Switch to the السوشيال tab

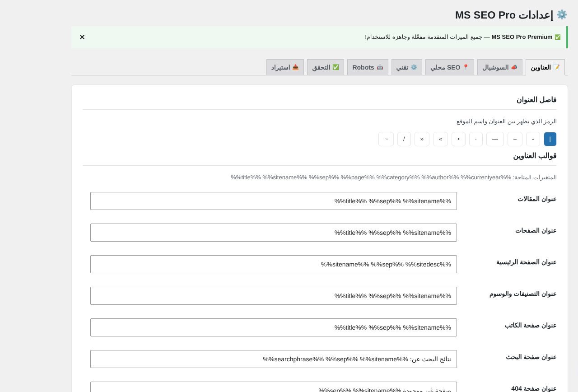pyautogui.click(x=500, y=67)
